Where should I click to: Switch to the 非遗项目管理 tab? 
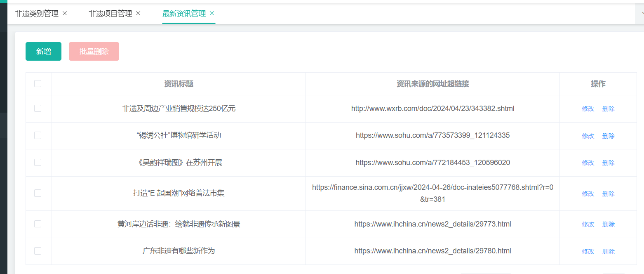(x=110, y=14)
